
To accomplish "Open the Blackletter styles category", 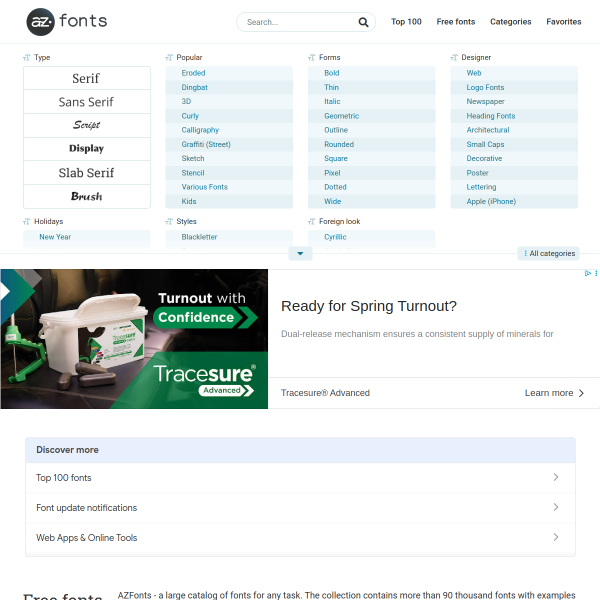I will tap(229, 237).
